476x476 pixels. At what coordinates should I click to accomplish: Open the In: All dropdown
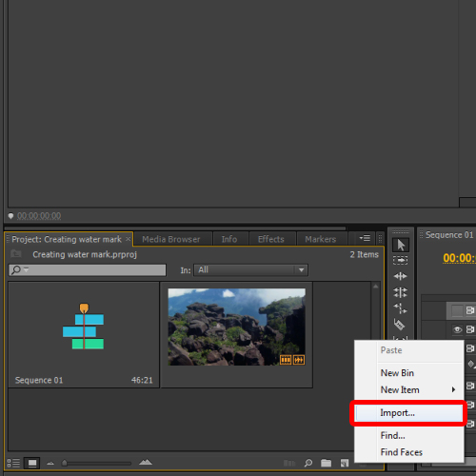(250, 270)
